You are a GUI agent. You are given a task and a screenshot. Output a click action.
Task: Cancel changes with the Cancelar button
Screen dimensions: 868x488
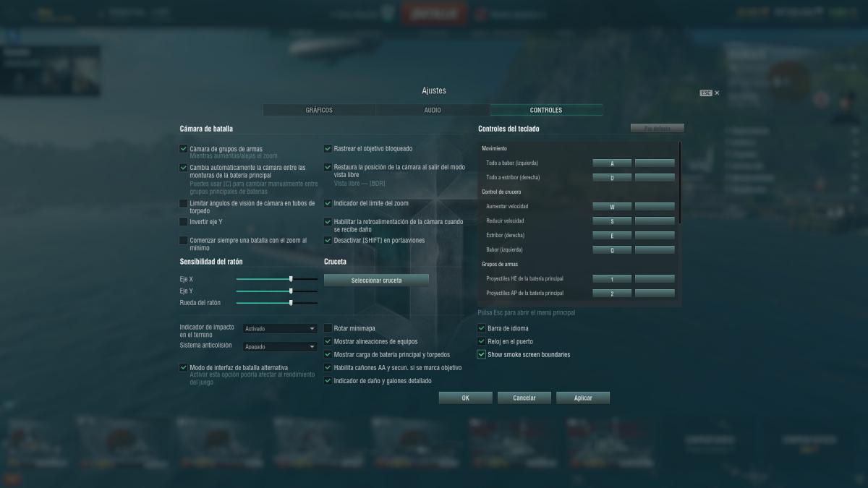524,398
